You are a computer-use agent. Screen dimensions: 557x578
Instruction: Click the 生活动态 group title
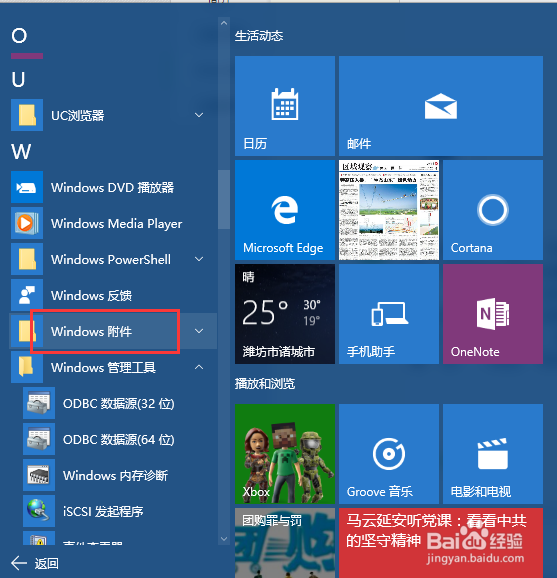[259, 36]
